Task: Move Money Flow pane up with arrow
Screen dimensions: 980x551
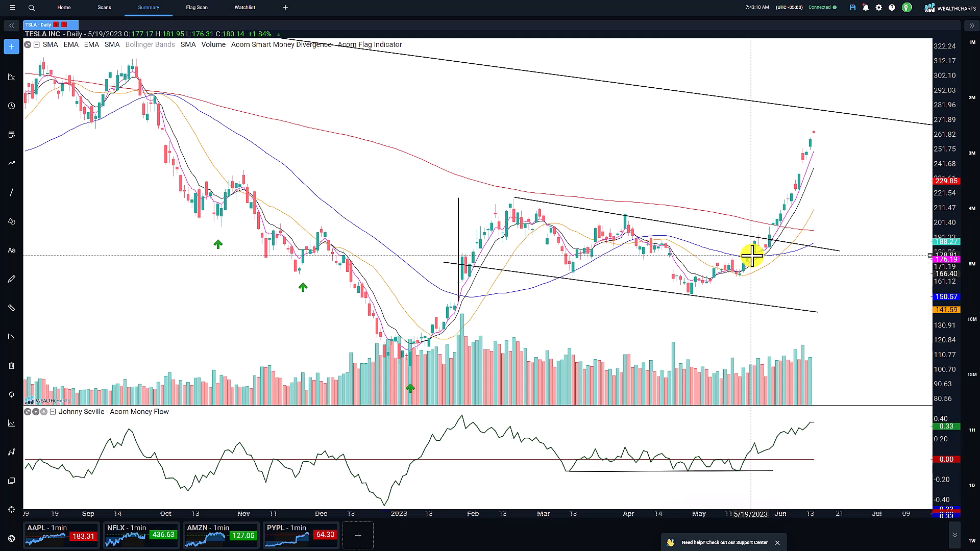Action: 44,412
